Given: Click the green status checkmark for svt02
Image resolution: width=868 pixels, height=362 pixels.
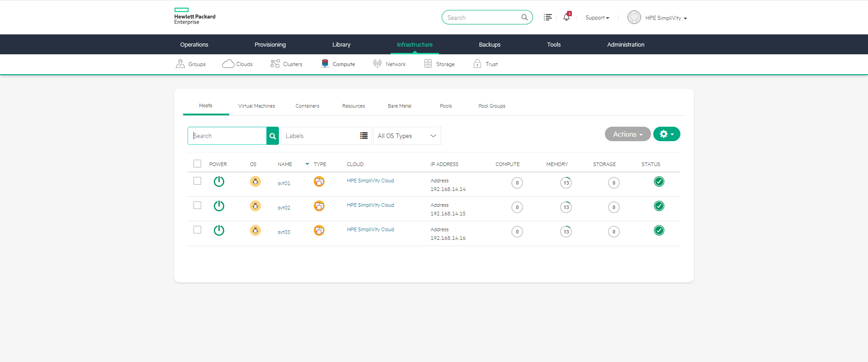Looking at the screenshot, I should pyautogui.click(x=659, y=206).
